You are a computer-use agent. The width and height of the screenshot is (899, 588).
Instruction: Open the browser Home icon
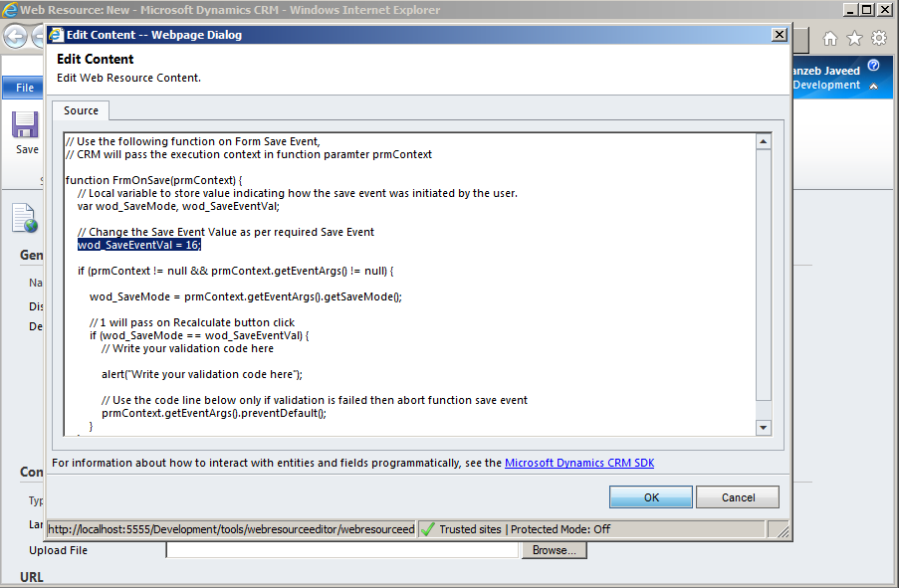829,39
